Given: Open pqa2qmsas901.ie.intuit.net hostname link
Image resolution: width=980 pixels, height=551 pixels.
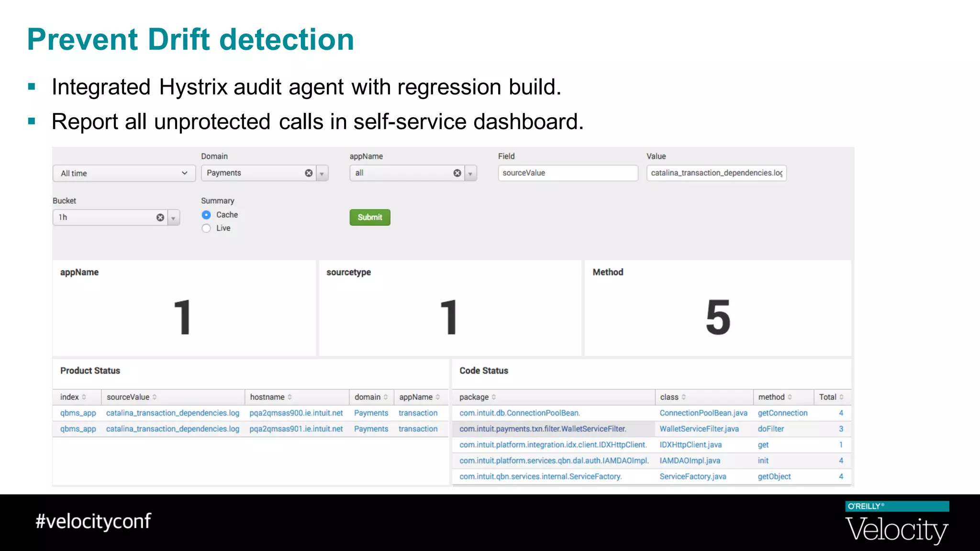Looking at the screenshot, I should pyautogui.click(x=296, y=429).
